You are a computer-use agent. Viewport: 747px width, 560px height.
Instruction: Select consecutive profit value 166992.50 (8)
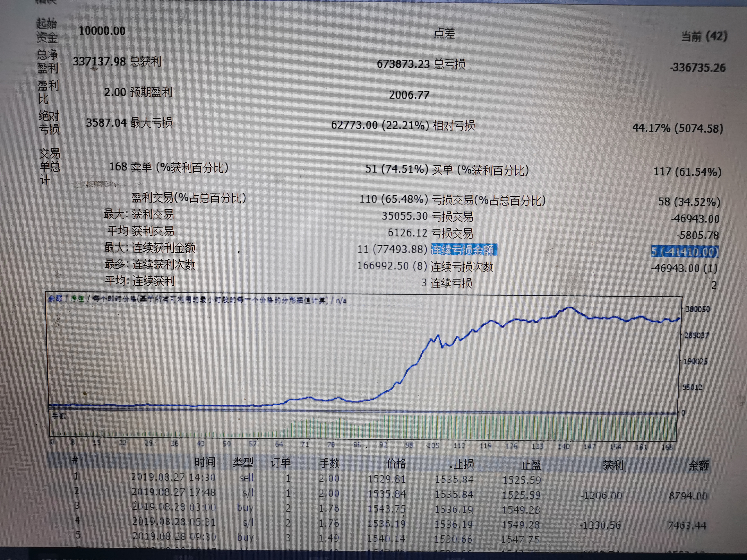click(392, 266)
